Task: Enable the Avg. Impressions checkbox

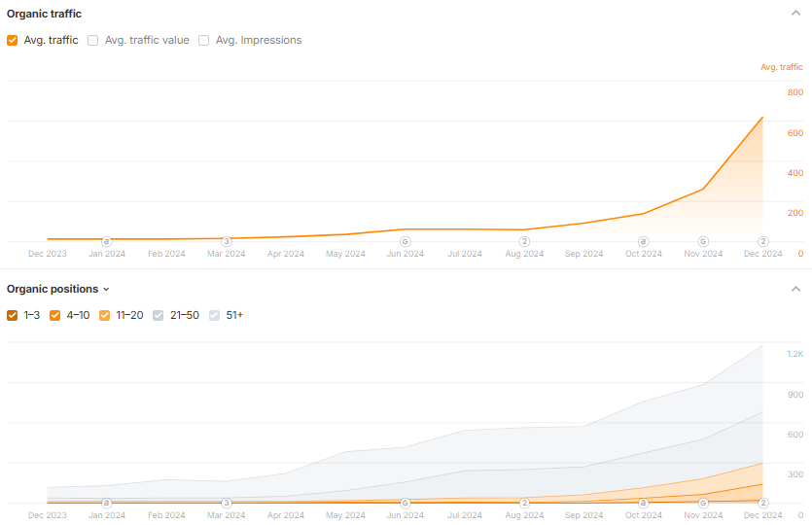Action: click(204, 41)
